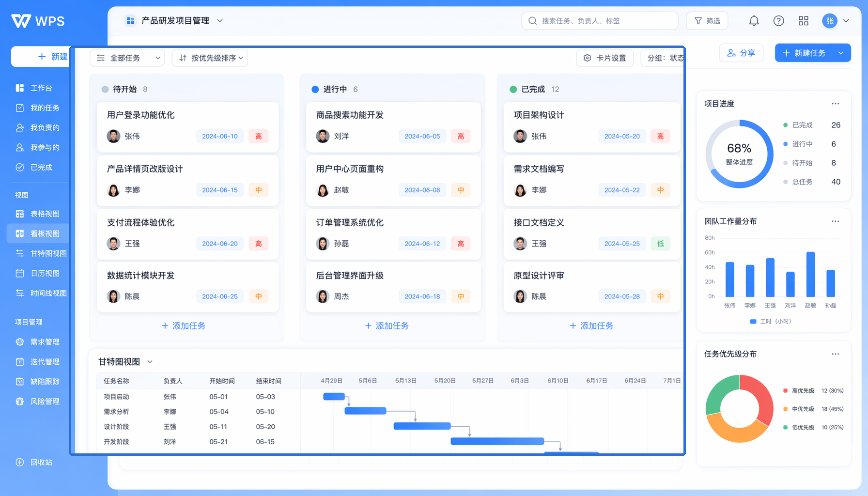This screenshot has width=868, height=496.
Task: Switch to 甘特图视图 in sidebar
Action: pyautogui.click(x=41, y=254)
